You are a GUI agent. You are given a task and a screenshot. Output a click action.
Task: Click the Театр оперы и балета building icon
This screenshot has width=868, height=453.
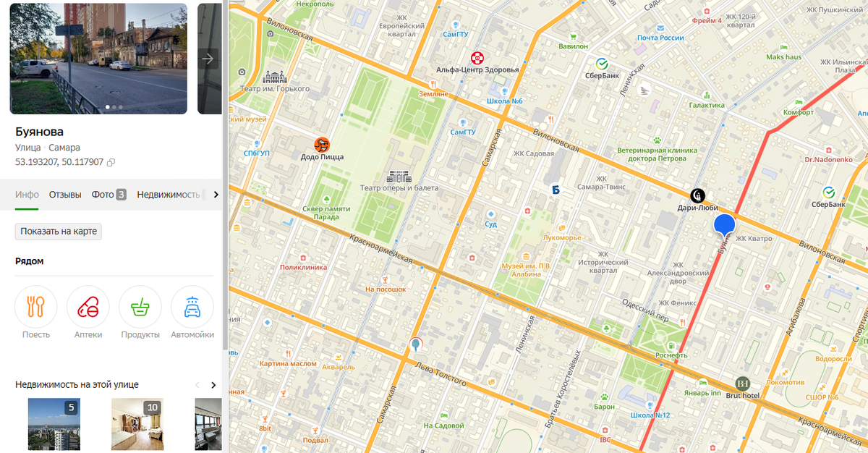(399, 176)
